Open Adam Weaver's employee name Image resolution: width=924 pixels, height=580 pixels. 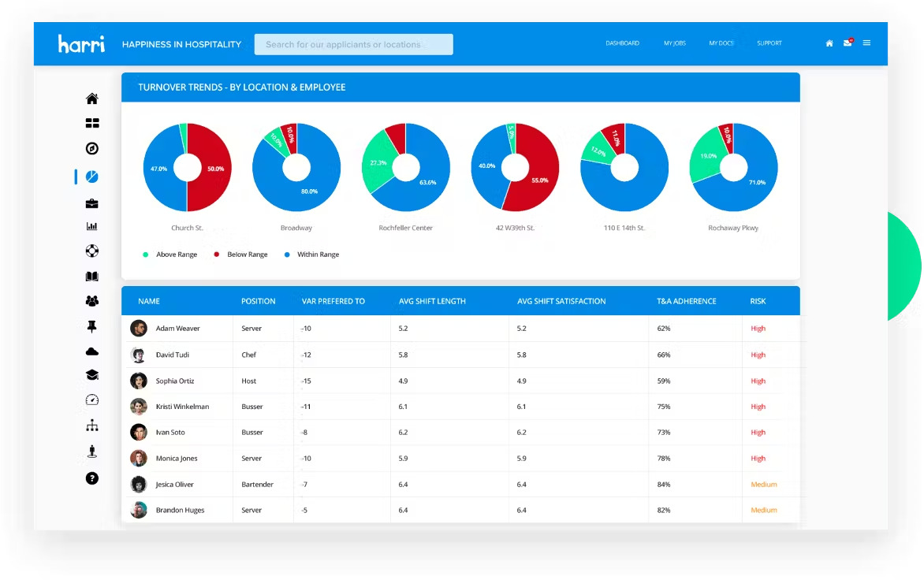pyautogui.click(x=177, y=329)
